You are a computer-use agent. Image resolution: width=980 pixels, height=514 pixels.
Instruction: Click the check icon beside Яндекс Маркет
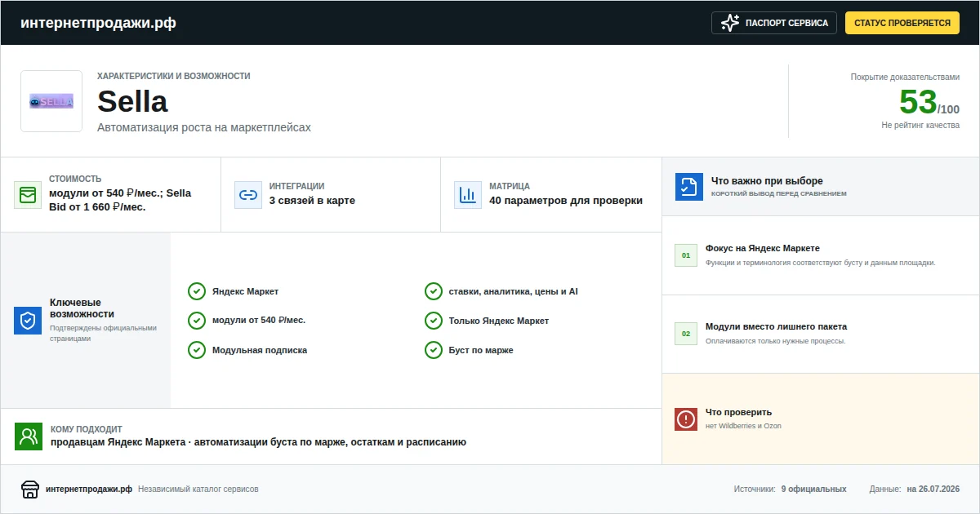click(197, 291)
